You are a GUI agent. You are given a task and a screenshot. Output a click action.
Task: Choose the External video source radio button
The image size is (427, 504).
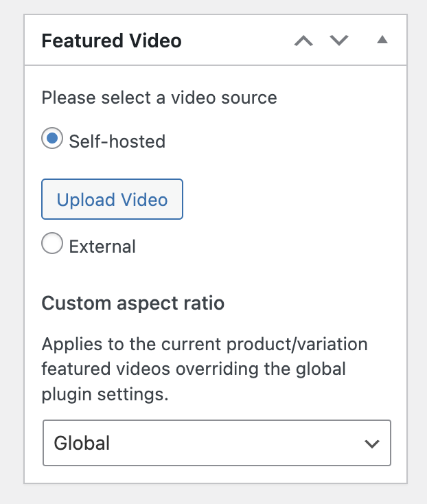[x=52, y=244]
